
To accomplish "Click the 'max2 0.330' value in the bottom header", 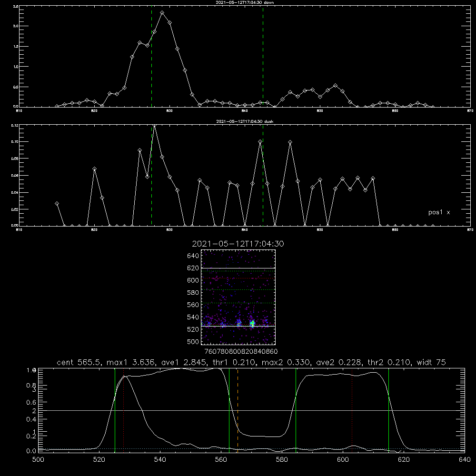I will (286, 362).
